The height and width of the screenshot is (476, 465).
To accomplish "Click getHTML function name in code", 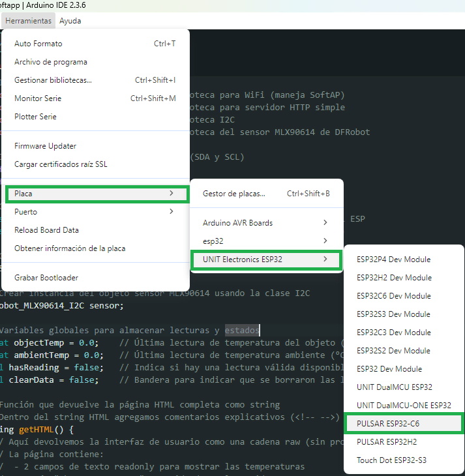I will [36, 430].
